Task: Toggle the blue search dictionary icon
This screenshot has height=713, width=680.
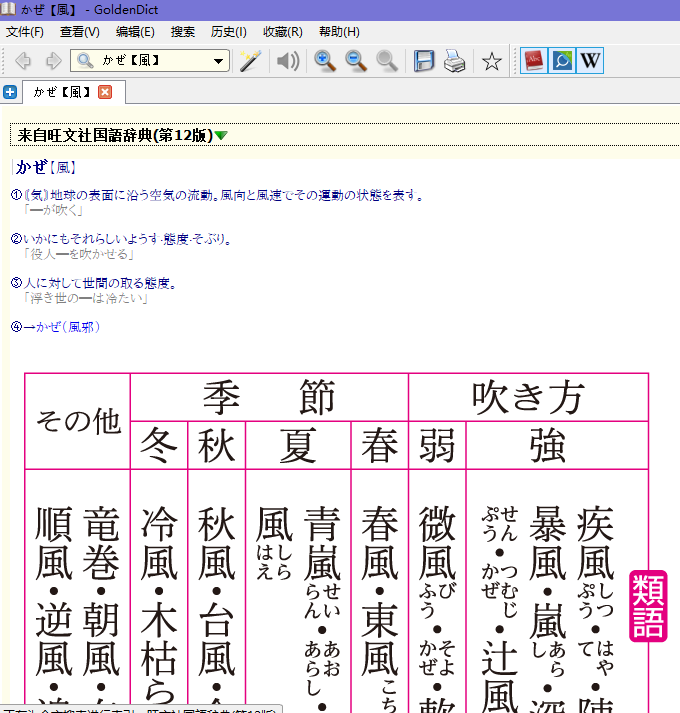Action: (x=562, y=61)
